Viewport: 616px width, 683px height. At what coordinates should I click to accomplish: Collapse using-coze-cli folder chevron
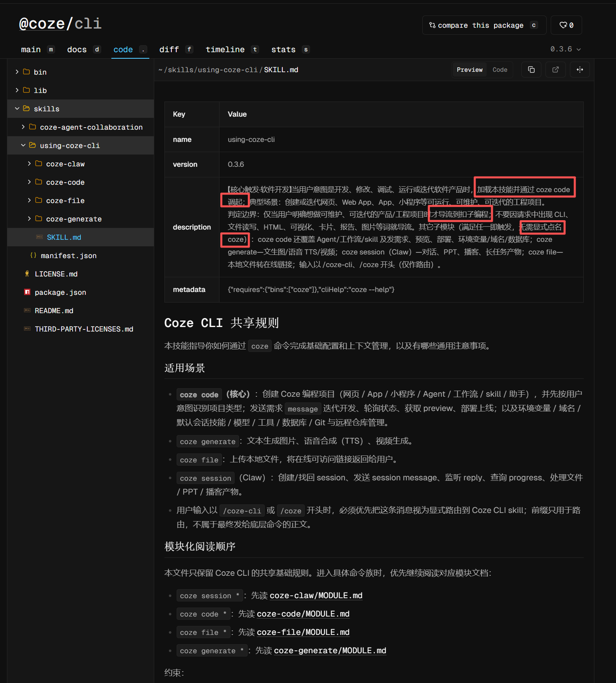tap(23, 145)
